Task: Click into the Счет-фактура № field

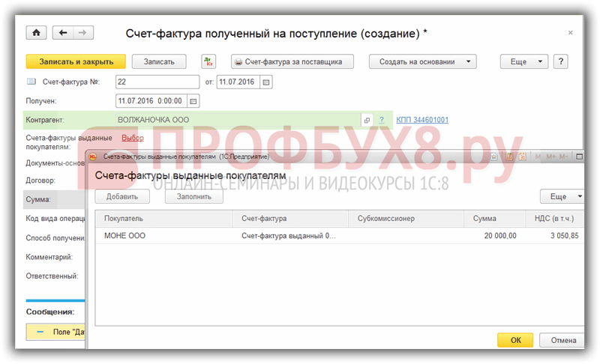Action: coord(157,82)
